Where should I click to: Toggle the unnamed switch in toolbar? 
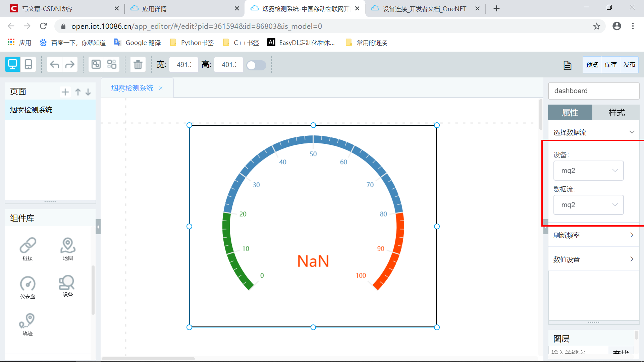257,65
